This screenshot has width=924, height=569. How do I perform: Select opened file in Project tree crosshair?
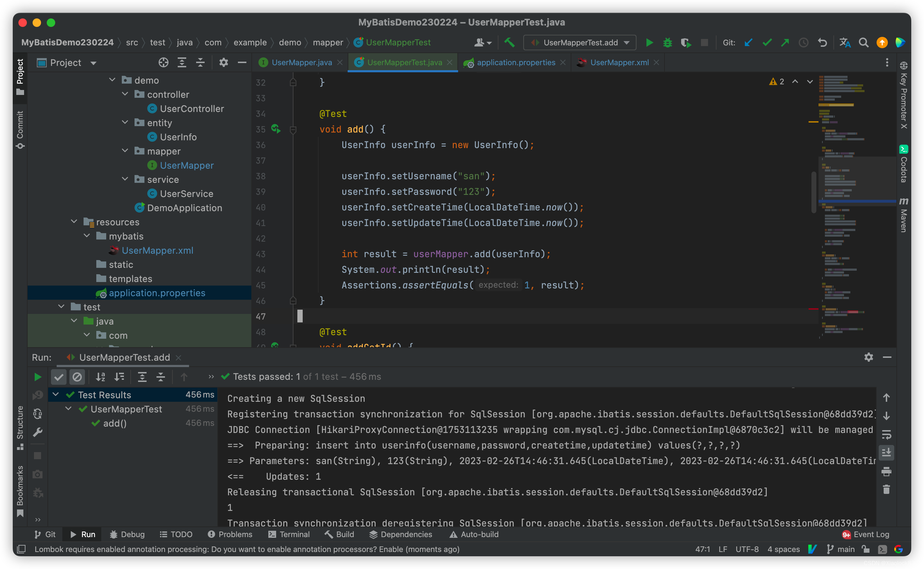163,62
